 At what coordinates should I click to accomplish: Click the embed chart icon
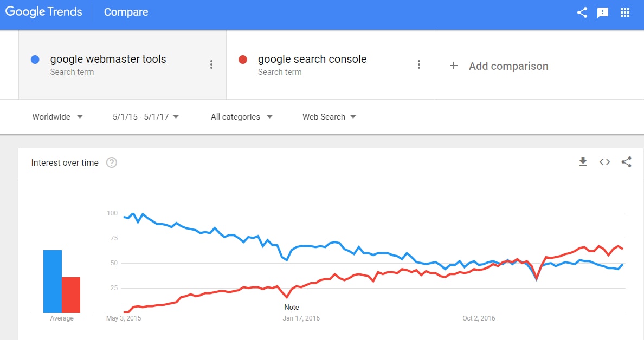[x=604, y=161]
